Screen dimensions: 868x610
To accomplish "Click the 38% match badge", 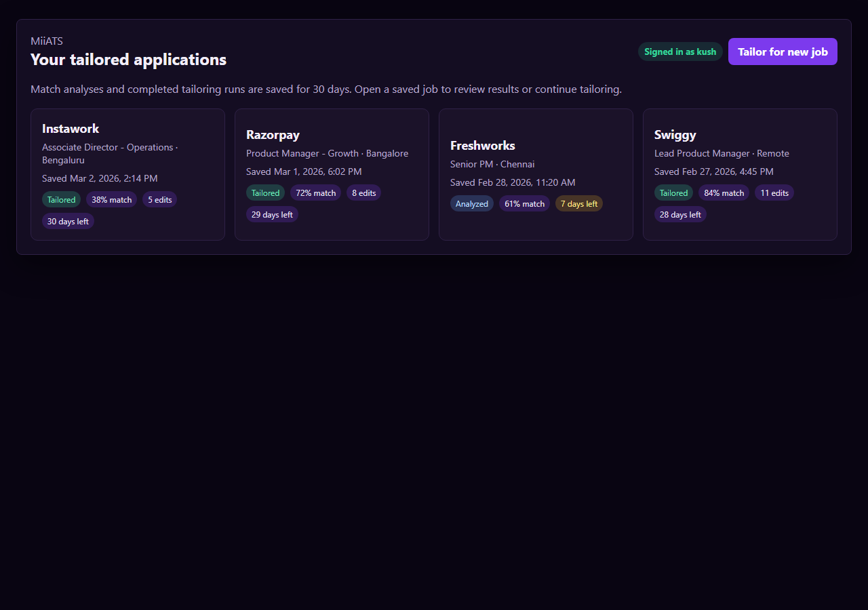I will point(112,199).
